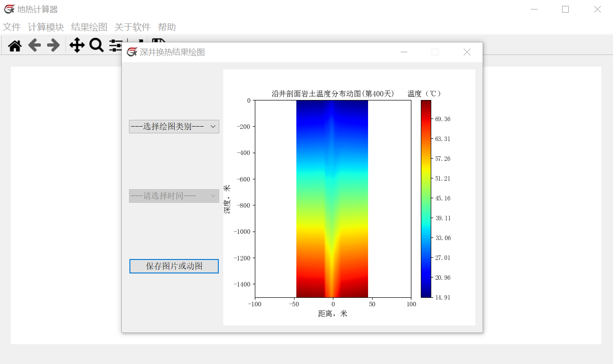
Task: Click the colorbar value 45.16
Action: click(x=443, y=198)
